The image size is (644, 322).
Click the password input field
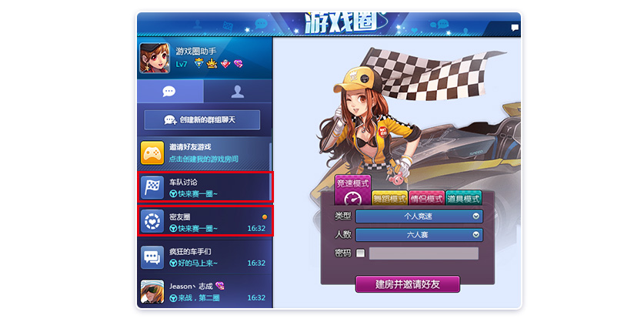click(x=424, y=253)
